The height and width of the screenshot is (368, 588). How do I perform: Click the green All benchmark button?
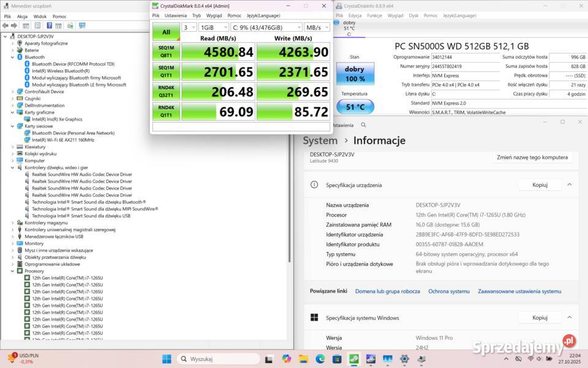coord(166,32)
